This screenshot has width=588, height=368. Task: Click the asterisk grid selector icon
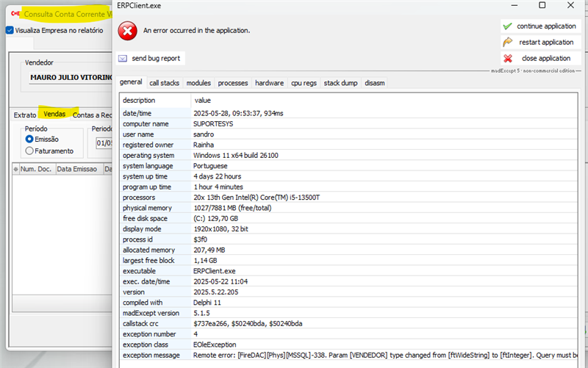pyautogui.click(x=16, y=169)
